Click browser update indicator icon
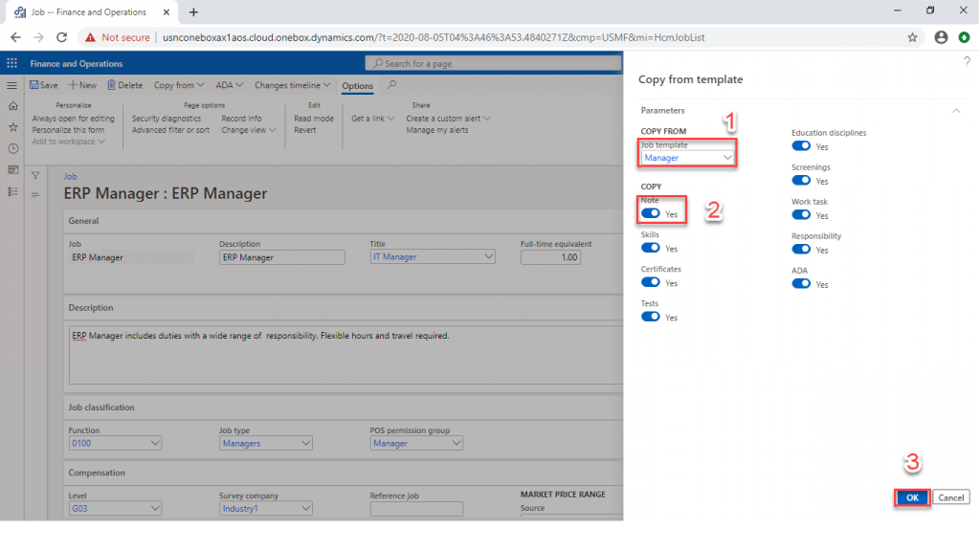Viewport: 980px width, 551px height. click(964, 37)
